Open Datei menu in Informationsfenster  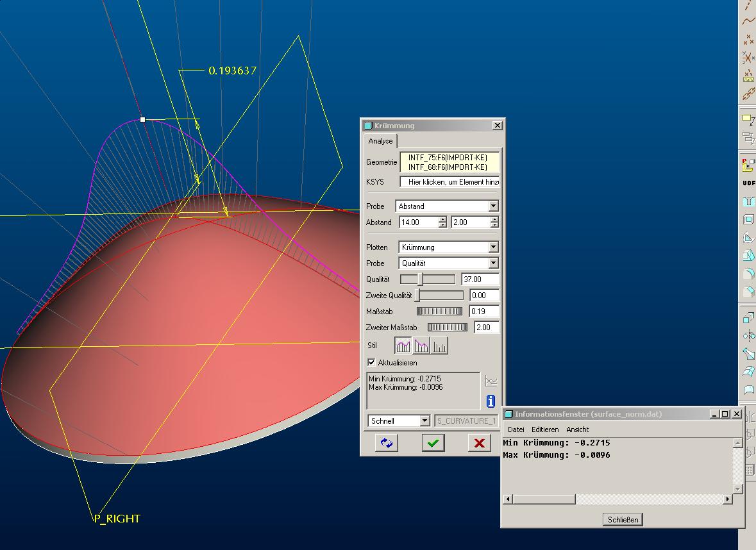[516, 429]
